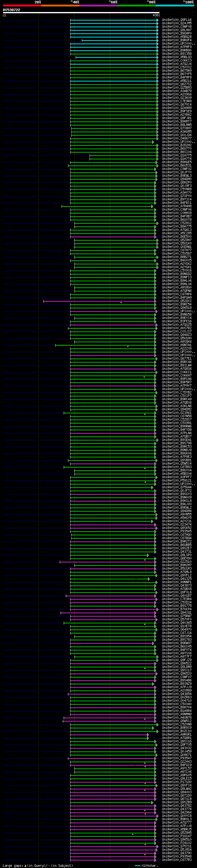Choose the UniRef100_A5B211 hit label

click(177, 81)
